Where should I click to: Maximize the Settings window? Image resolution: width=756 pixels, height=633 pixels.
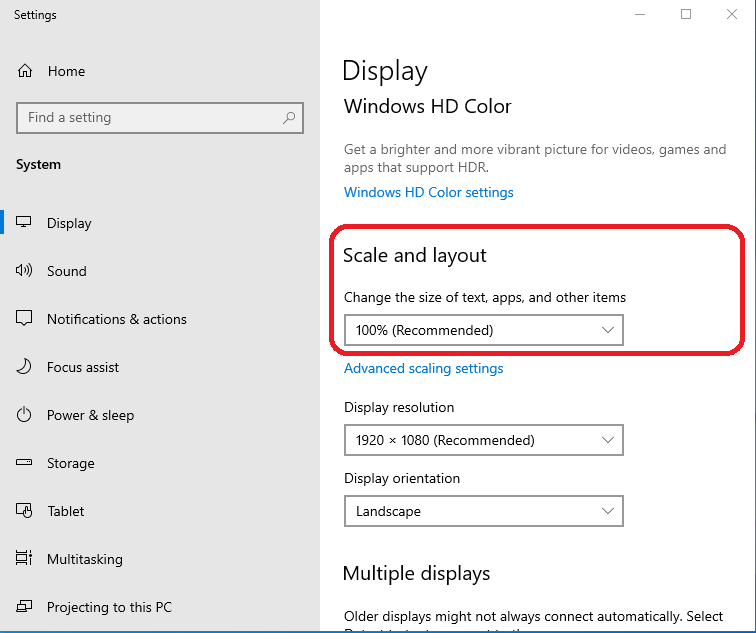[x=686, y=14]
